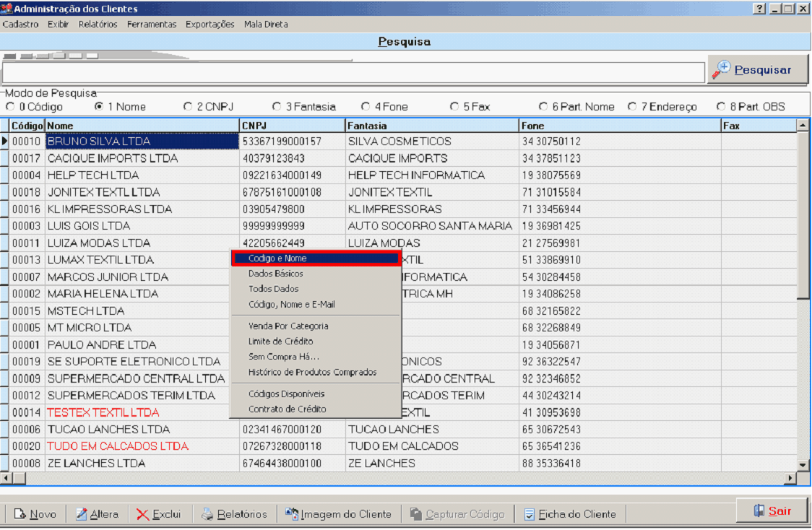Open the Cadastro menu
The height and width of the screenshot is (530, 812).
[x=20, y=24]
